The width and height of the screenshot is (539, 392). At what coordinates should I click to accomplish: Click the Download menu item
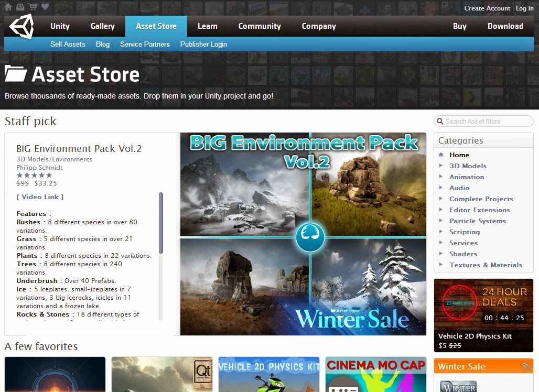pos(505,26)
